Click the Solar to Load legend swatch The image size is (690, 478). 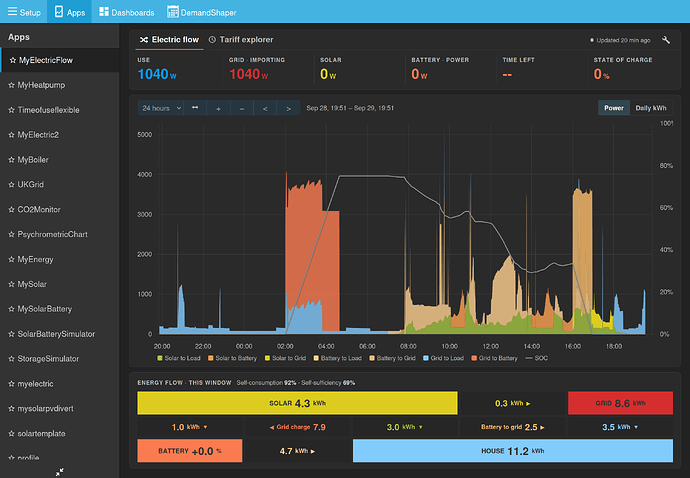click(x=160, y=358)
